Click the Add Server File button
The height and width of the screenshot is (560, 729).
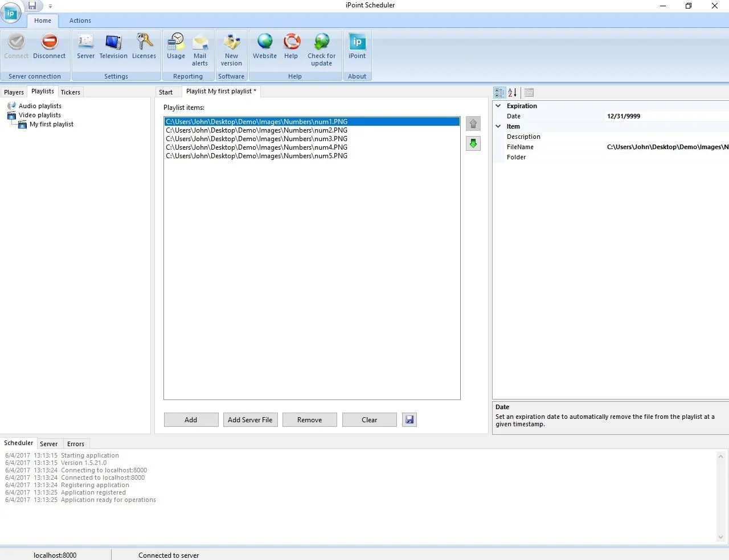(250, 420)
